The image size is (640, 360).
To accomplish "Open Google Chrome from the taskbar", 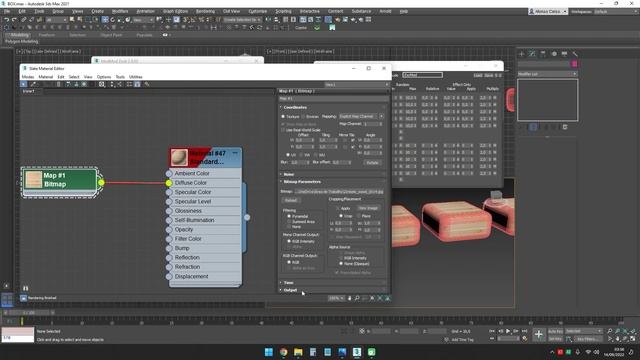I will 284,352.
